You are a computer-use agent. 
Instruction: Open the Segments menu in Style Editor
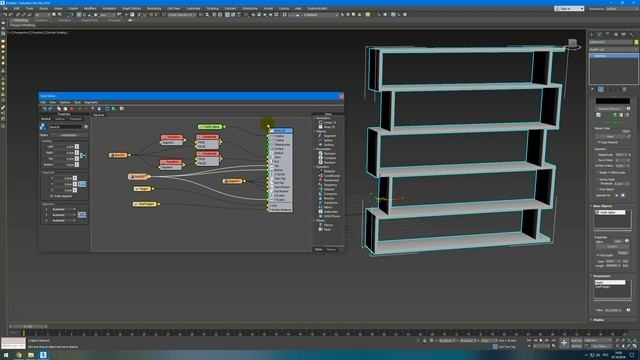[x=91, y=102]
